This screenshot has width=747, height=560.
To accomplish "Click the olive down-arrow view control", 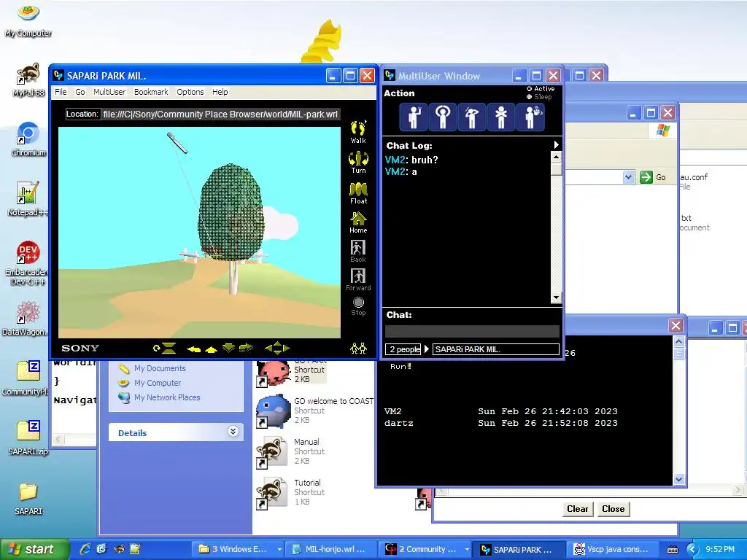I will click(x=228, y=348).
